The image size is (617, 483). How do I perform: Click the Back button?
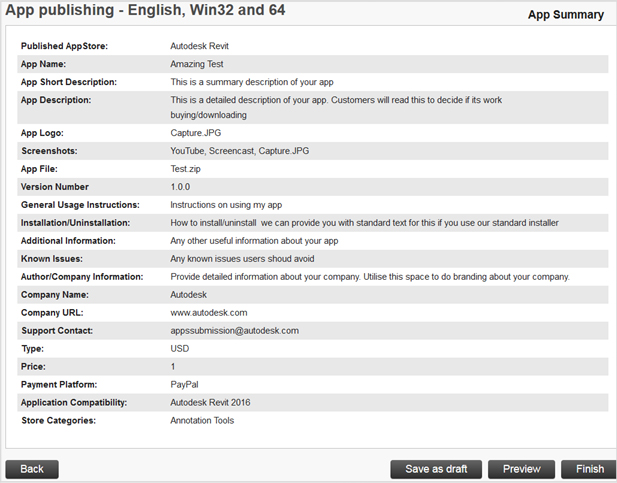tap(32, 469)
